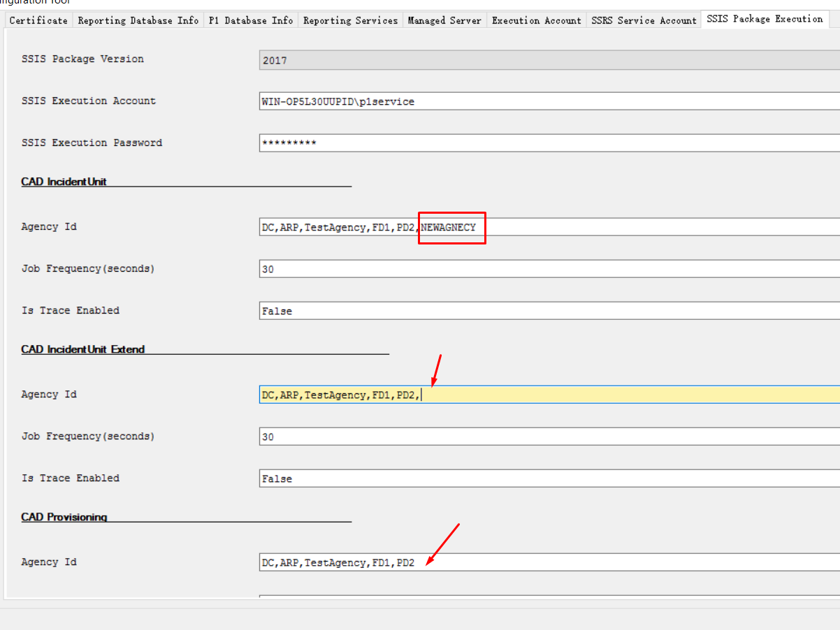Select CAD IncidentUnit Is Trace Enabled field
840x630 pixels.
549,311
